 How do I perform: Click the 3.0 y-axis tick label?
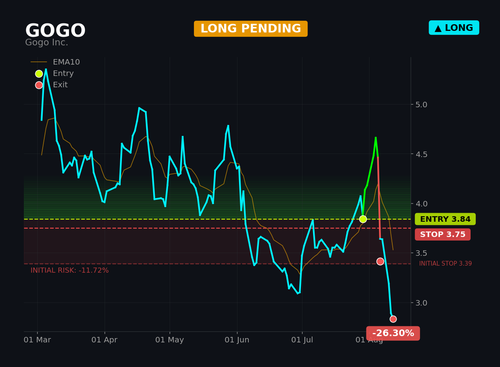pyautogui.click(x=421, y=303)
